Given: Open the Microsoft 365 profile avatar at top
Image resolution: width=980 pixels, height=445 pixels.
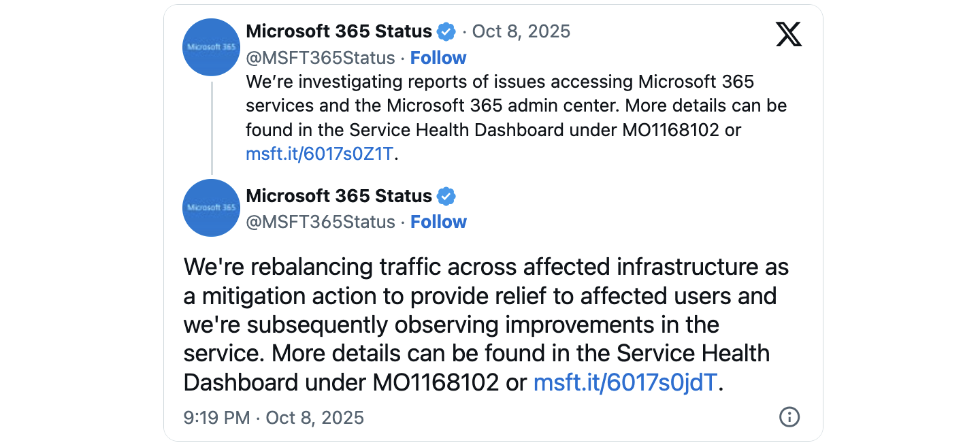Looking at the screenshot, I should pyautogui.click(x=211, y=48).
